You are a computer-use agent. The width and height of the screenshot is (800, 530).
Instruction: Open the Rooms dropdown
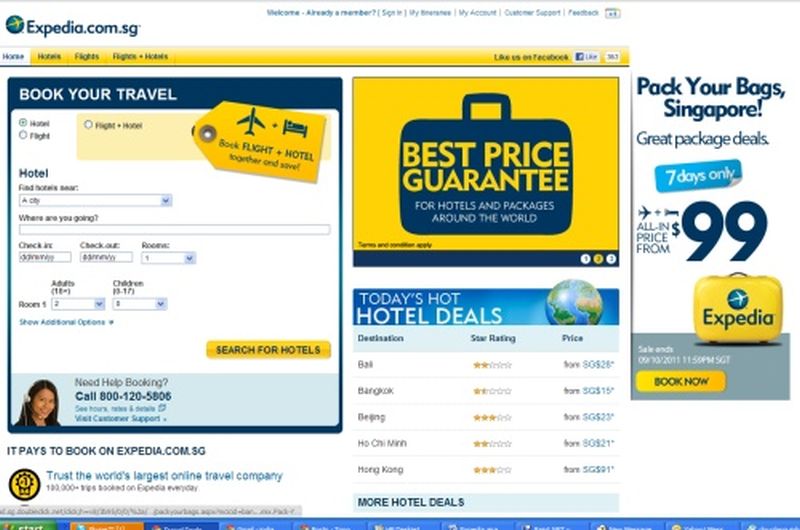(168, 258)
